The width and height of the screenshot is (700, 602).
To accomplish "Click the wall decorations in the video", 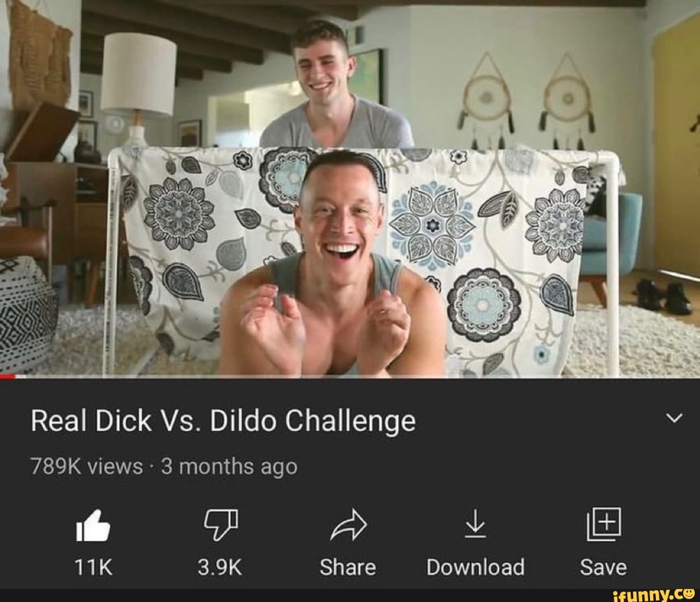I will [527, 102].
